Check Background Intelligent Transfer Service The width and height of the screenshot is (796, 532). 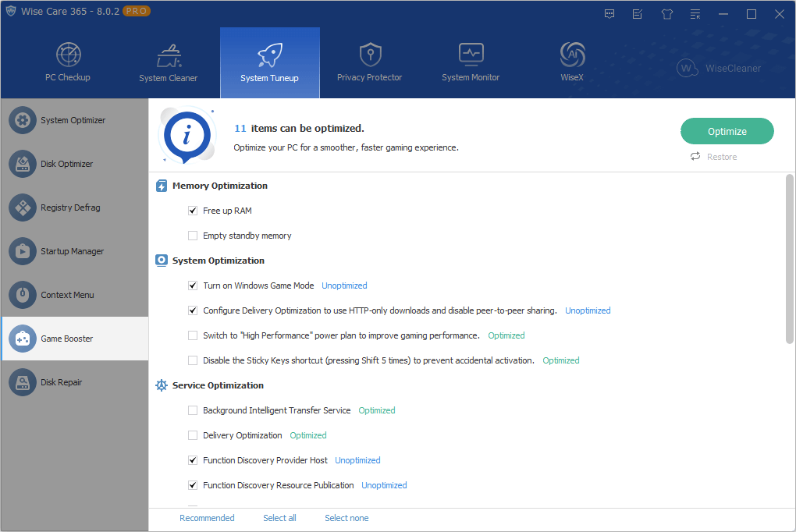click(193, 410)
